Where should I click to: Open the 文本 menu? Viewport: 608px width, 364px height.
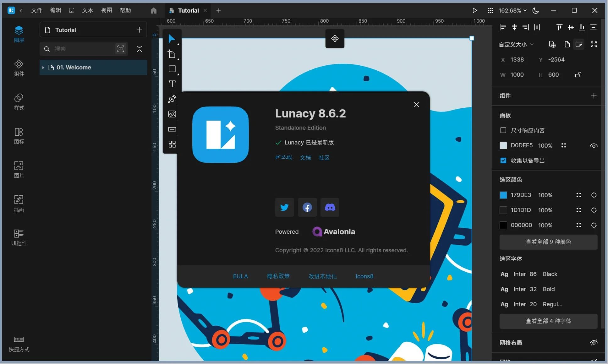coord(87,10)
